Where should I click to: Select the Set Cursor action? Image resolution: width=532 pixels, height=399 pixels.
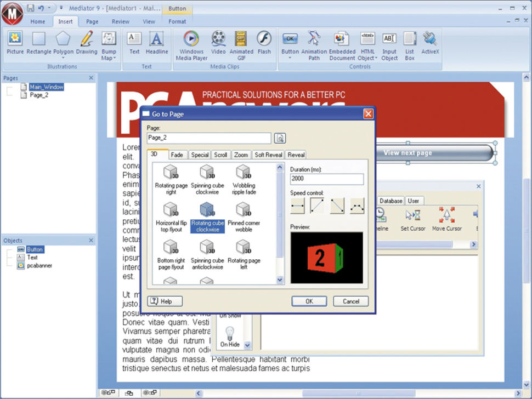[x=412, y=219]
